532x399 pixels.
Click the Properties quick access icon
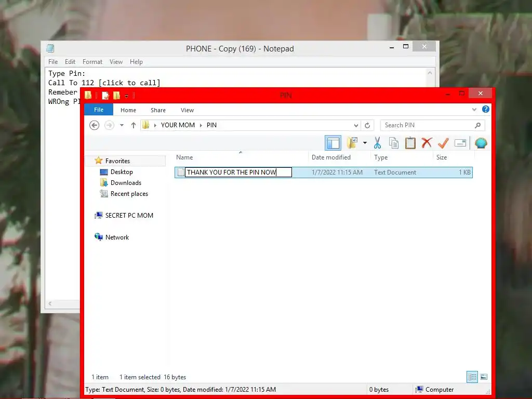click(x=105, y=96)
